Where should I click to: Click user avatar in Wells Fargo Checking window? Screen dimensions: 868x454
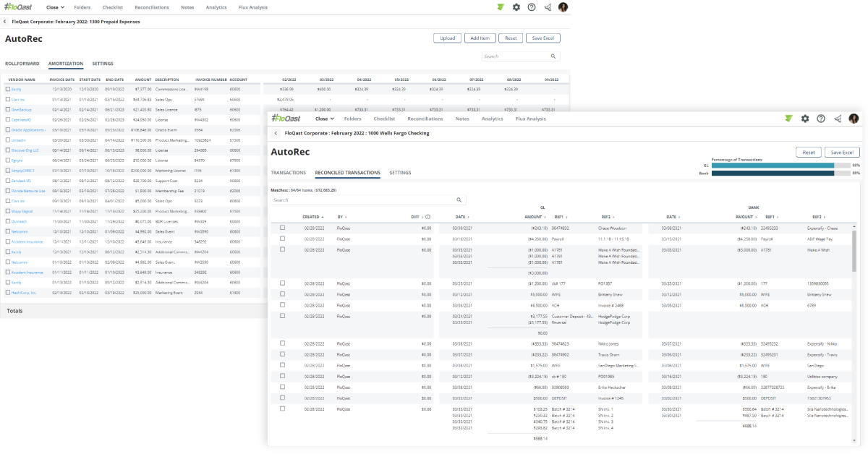[854, 119]
